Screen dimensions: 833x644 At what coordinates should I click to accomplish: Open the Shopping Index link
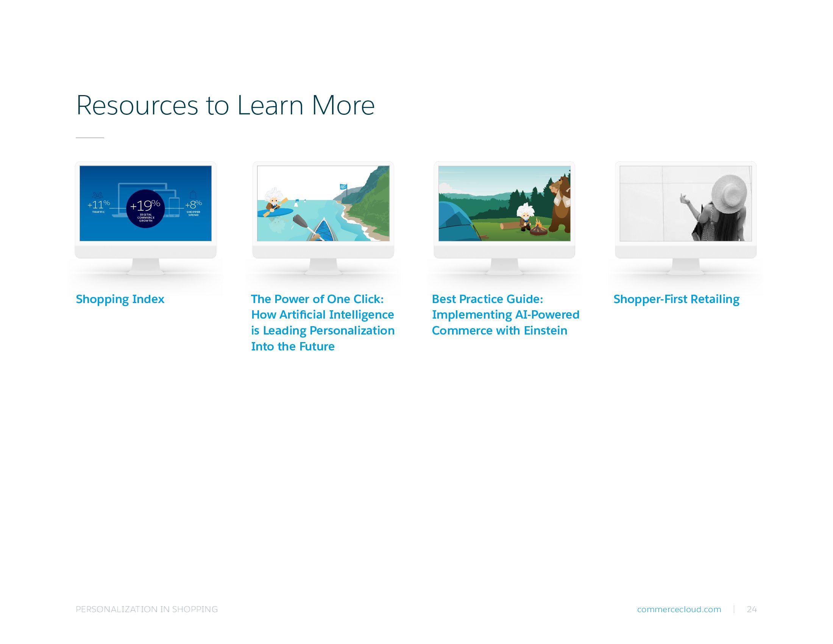coord(120,299)
